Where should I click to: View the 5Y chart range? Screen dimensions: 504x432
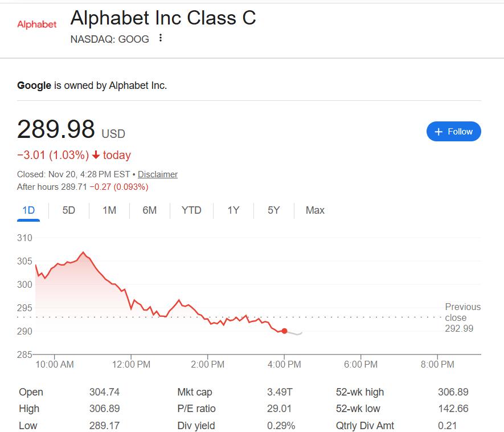point(274,210)
